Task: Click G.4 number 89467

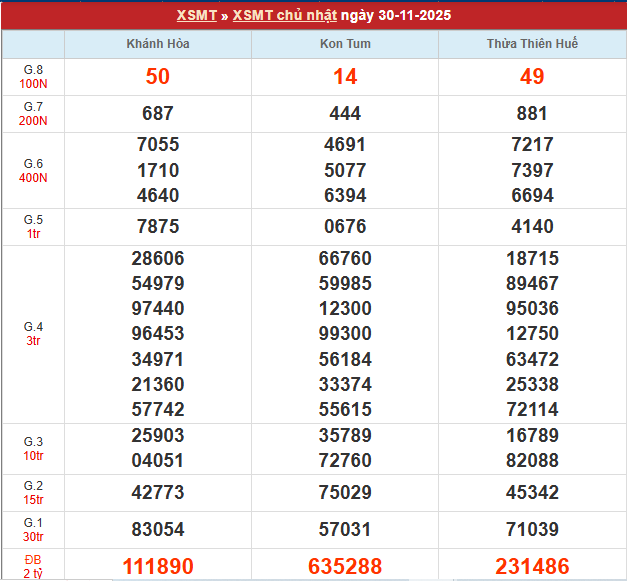Action: tap(532, 284)
